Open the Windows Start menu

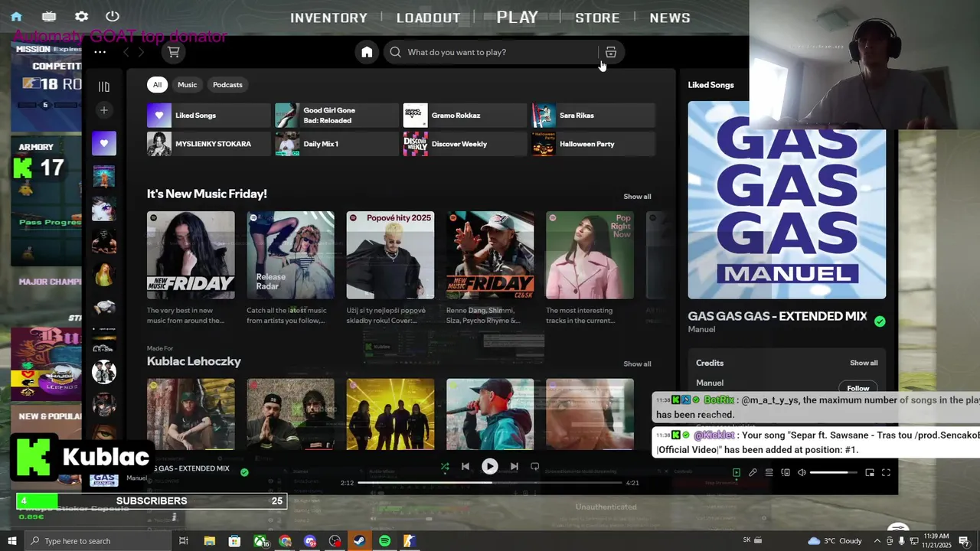pyautogui.click(x=11, y=541)
